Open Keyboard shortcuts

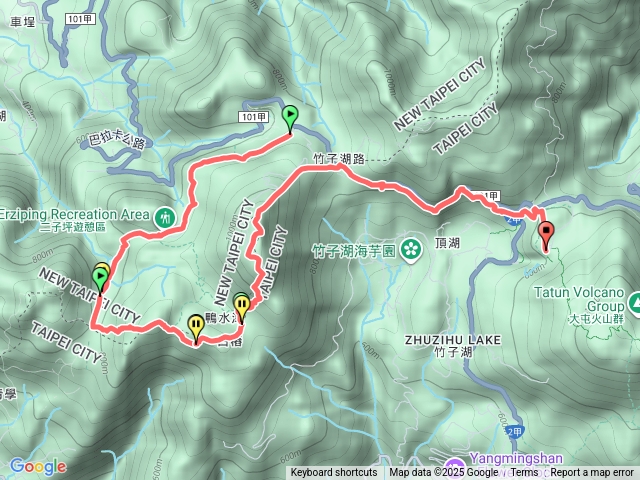334,473
